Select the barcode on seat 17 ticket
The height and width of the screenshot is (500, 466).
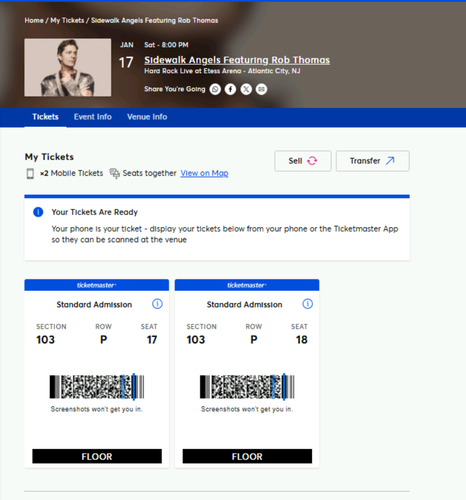click(97, 387)
